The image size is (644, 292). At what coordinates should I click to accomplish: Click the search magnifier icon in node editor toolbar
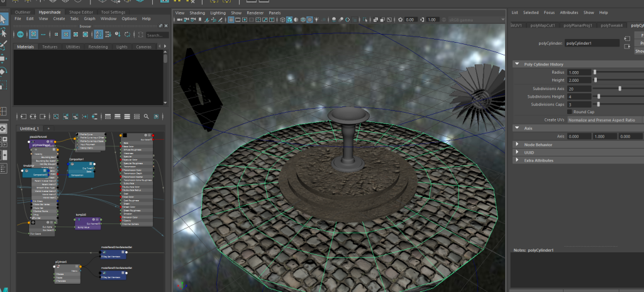(x=146, y=116)
